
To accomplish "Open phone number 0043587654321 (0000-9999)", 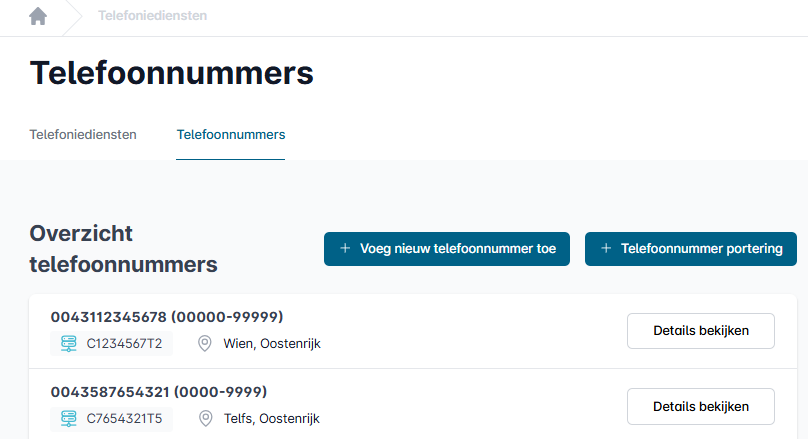I will [159, 392].
